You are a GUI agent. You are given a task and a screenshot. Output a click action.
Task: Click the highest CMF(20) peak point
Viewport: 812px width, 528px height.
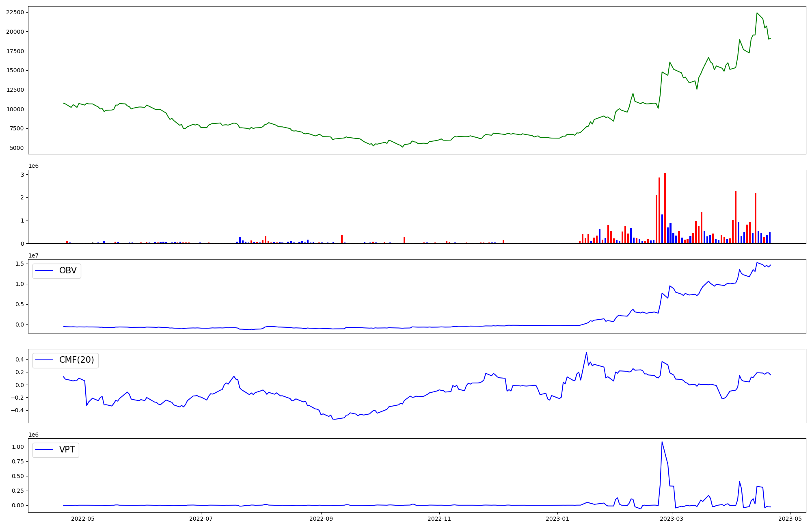pos(586,353)
